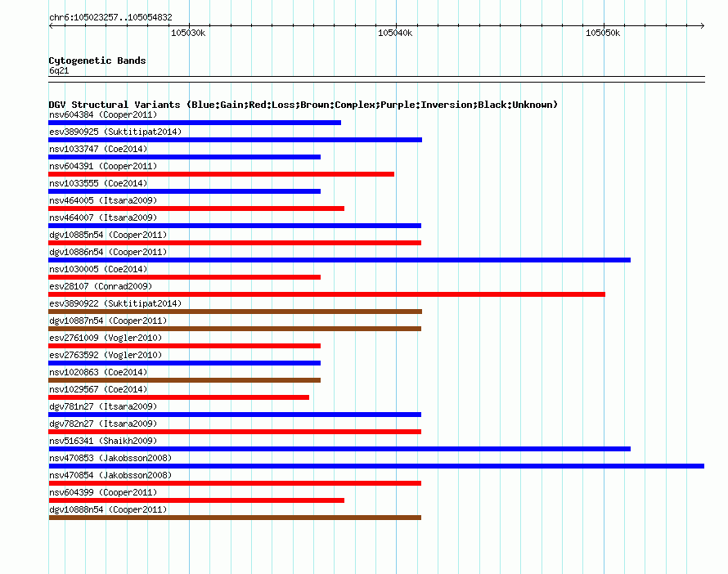Click the right arrowhead of the ruler
The image size is (728, 574).
point(703,26)
